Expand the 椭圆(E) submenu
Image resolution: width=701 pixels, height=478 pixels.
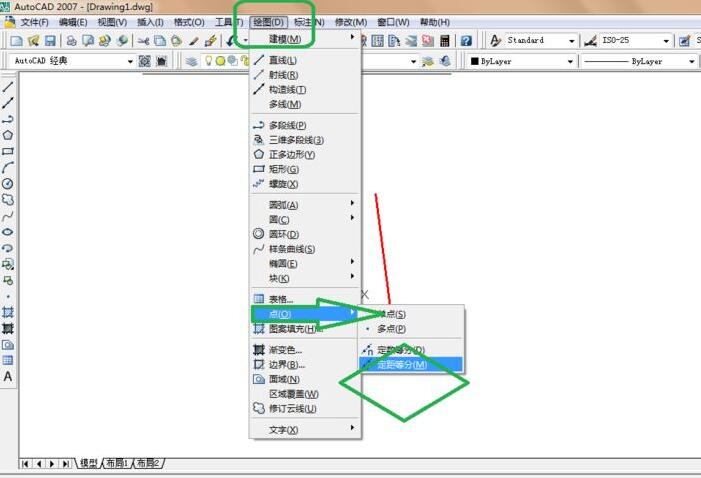point(305,263)
